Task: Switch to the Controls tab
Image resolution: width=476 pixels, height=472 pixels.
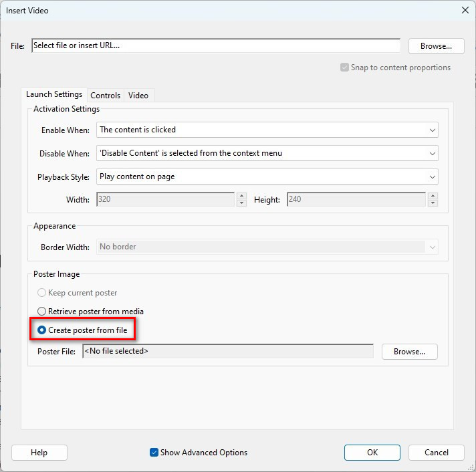Action: [x=105, y=96]
